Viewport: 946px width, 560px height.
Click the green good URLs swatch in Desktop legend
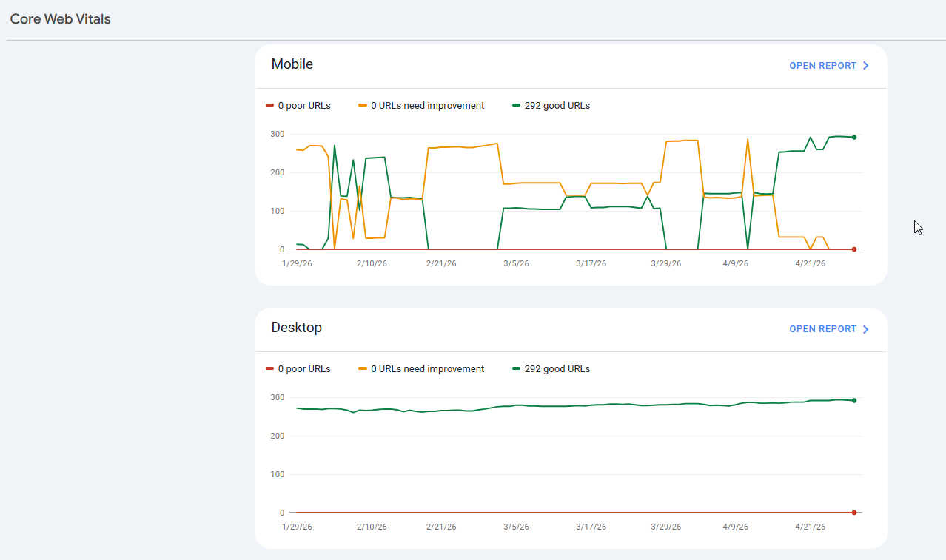coord(516,369)
